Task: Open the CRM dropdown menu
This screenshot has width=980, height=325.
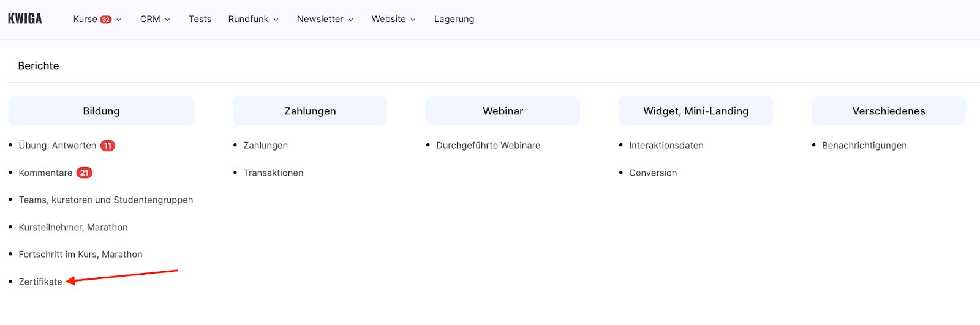Action: click(x=155, y=19)
